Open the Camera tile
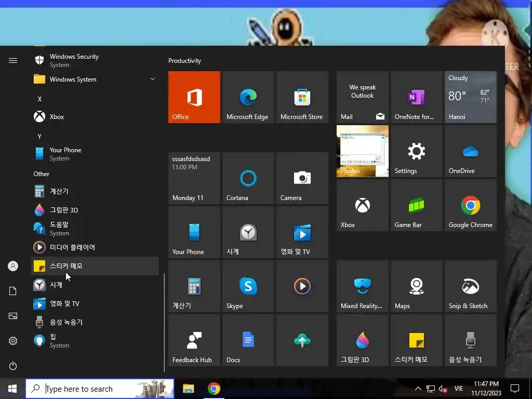 (302, 178)
